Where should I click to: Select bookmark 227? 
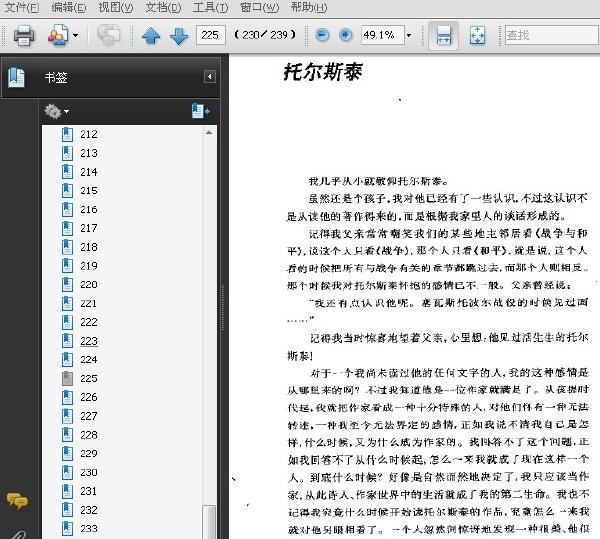pos(89,416)
